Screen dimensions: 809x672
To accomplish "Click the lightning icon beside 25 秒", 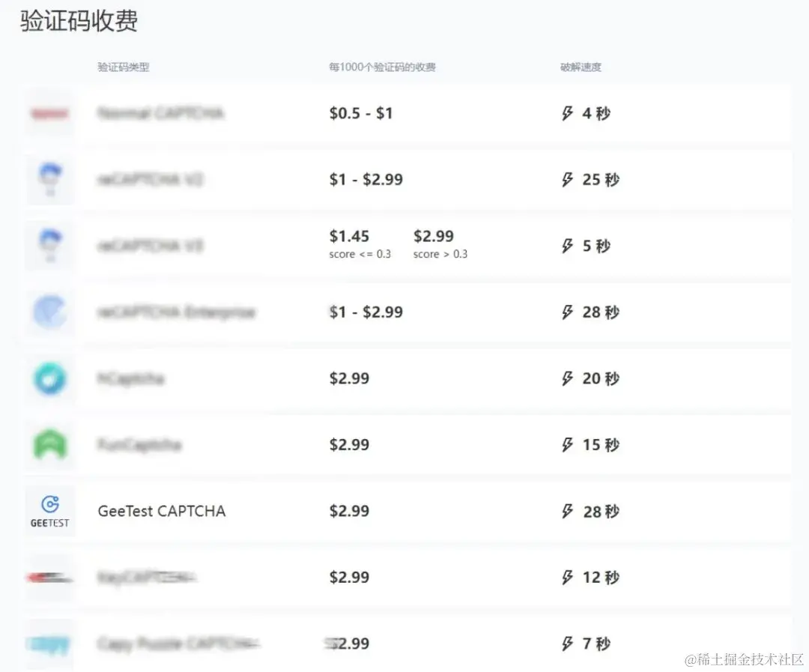I will tap(567, 179).
